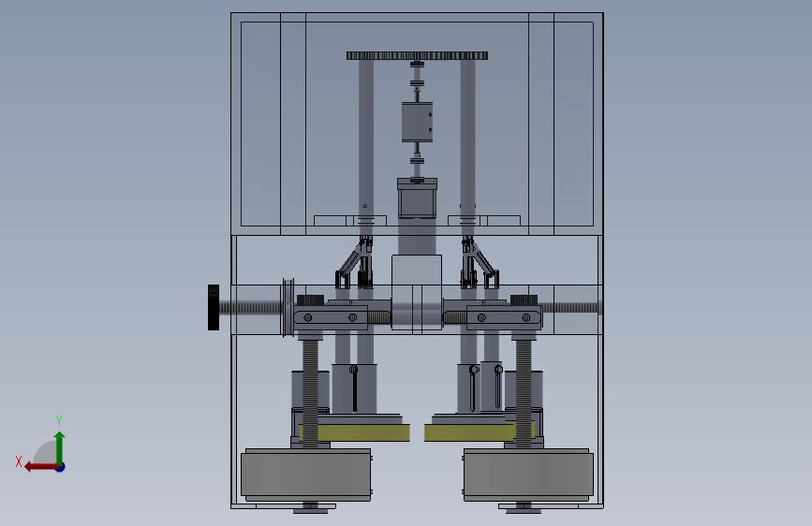Select the left yellow pad
This screenshot has height=526, width=812.
point(355,432)
